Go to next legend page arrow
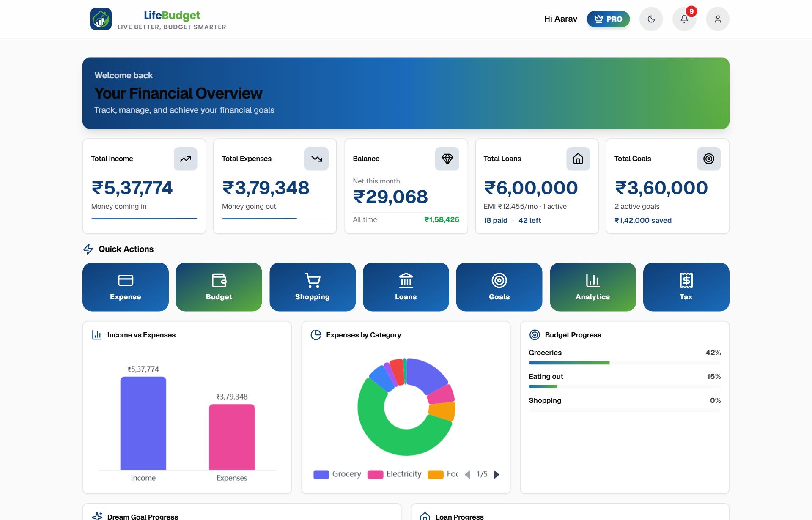Image resolution: width=812 pixels, height=520 pixels. tap(497, 475)
